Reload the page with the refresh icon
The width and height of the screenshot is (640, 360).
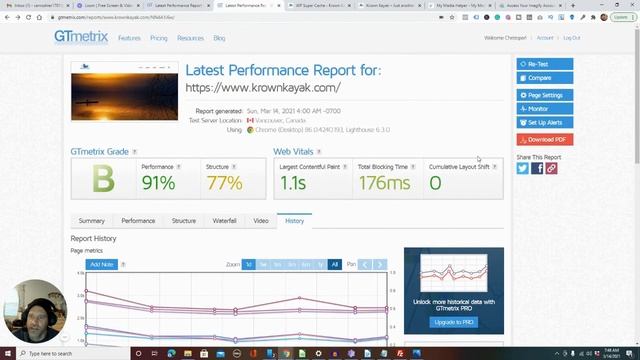[x=28, y=18]
